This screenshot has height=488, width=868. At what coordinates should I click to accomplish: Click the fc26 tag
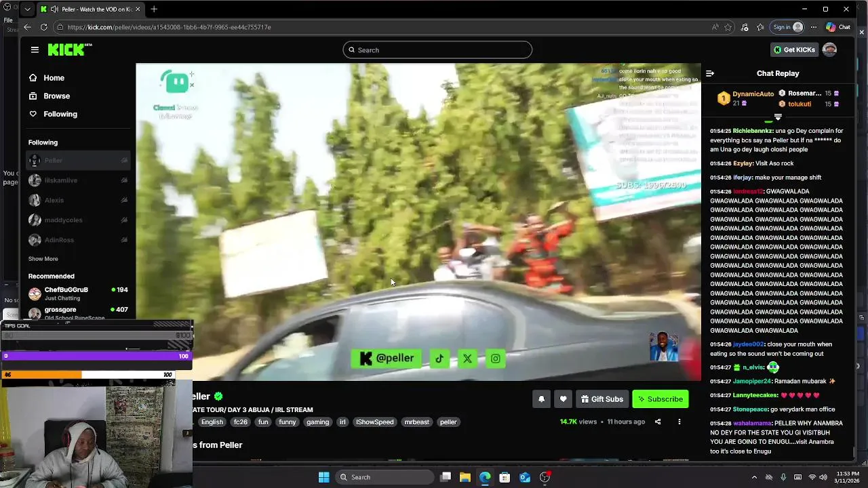click(241, 422)
